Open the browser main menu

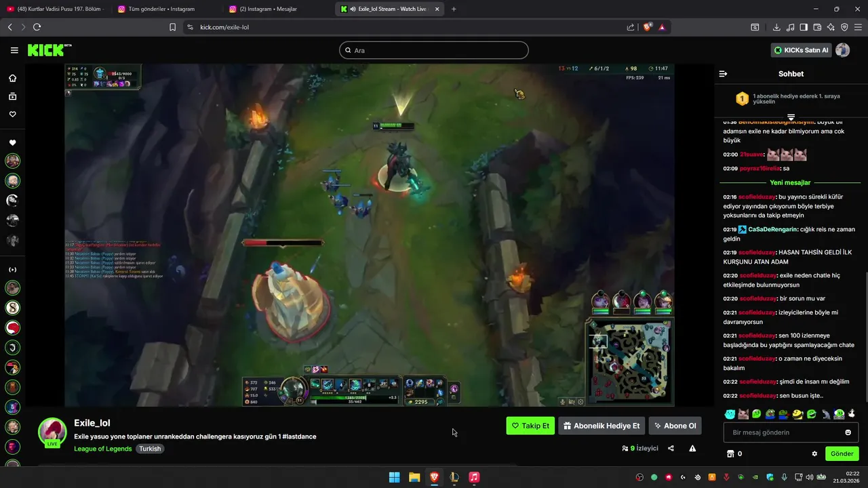point(858,27)
